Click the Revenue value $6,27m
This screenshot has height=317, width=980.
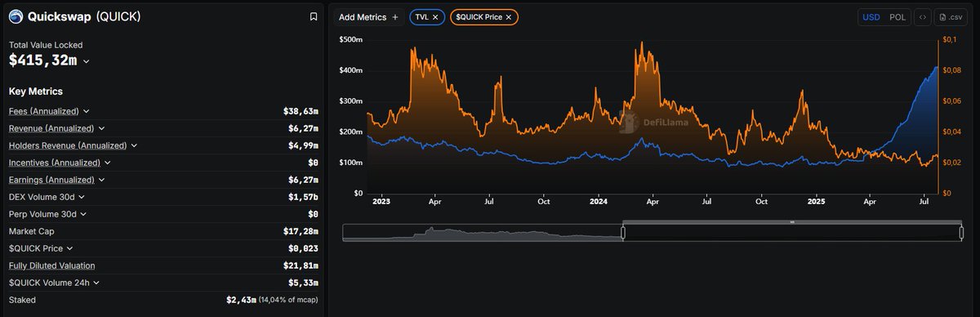[303, 128]
